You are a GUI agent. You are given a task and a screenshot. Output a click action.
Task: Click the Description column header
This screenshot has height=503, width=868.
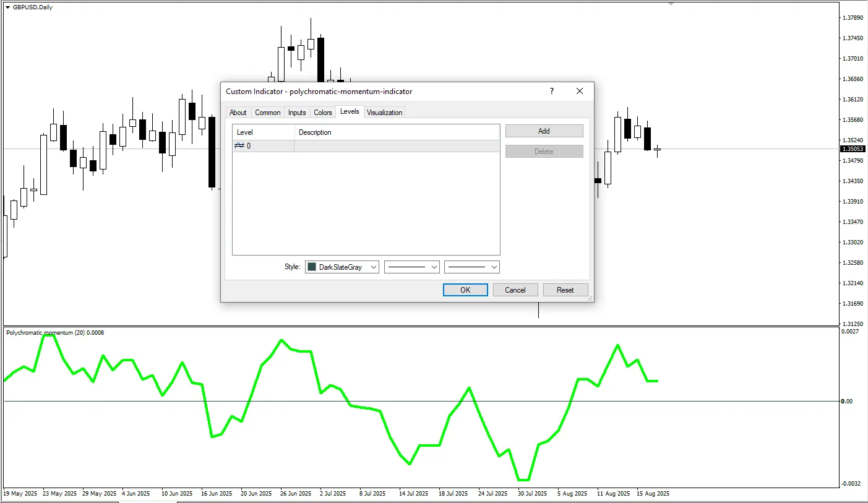(x=316, y=132)
